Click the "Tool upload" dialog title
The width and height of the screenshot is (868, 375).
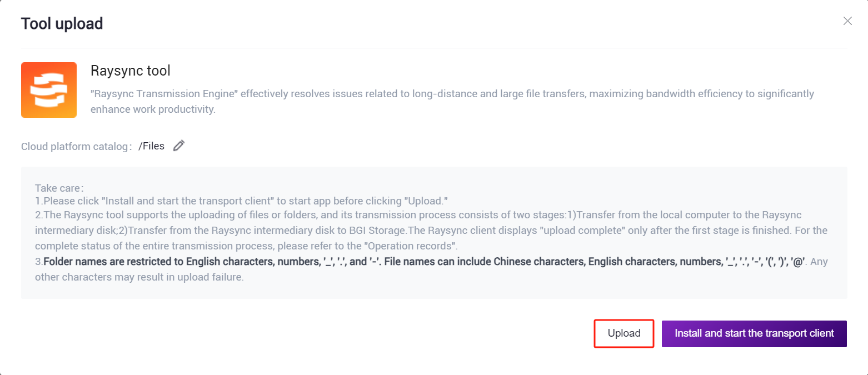pos(62,24)
